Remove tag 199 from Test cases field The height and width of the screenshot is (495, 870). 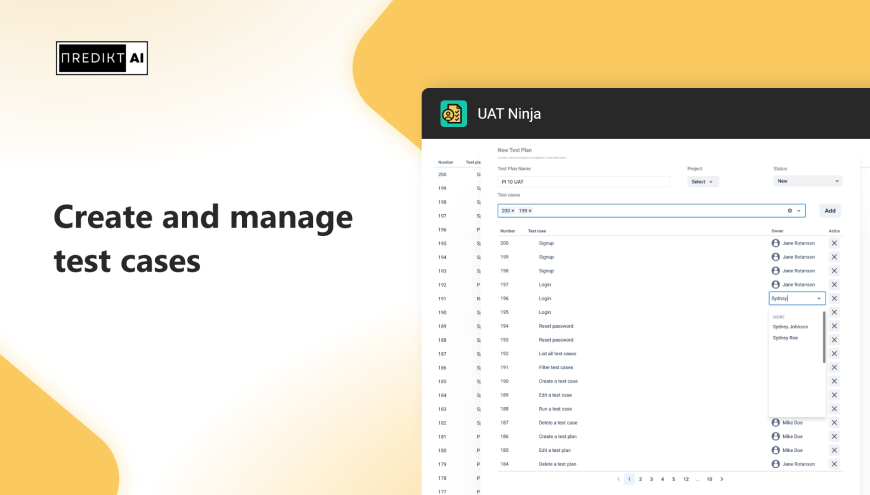[530, 211]
